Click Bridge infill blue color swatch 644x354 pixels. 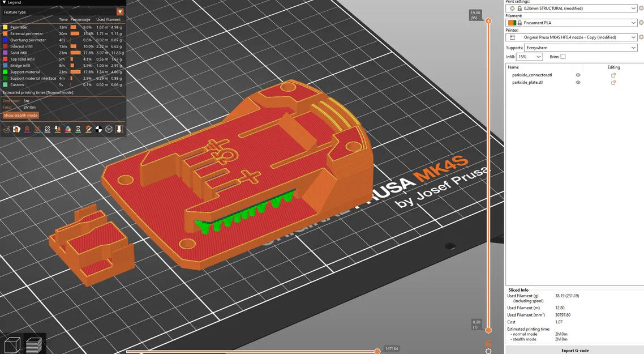[5, 65]
